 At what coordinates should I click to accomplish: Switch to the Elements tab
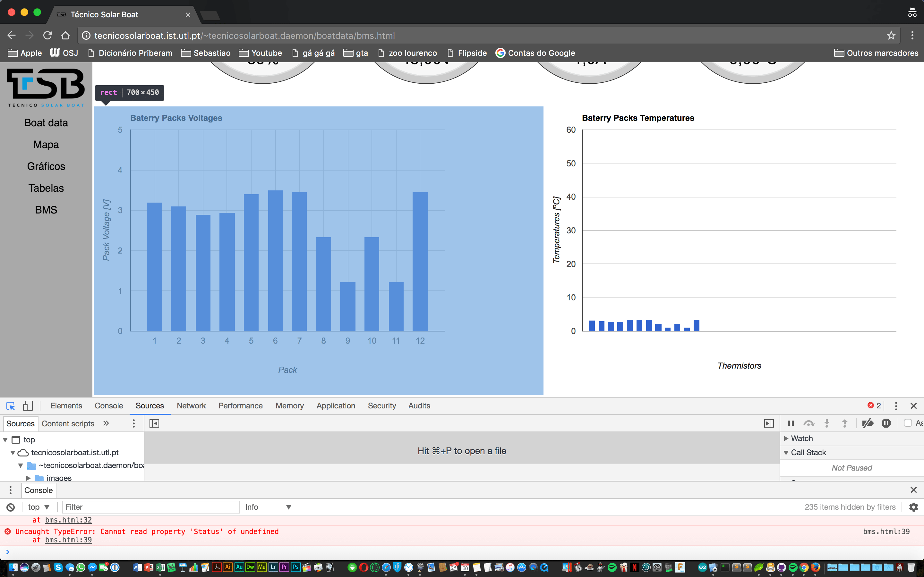(x=66, y=406)
